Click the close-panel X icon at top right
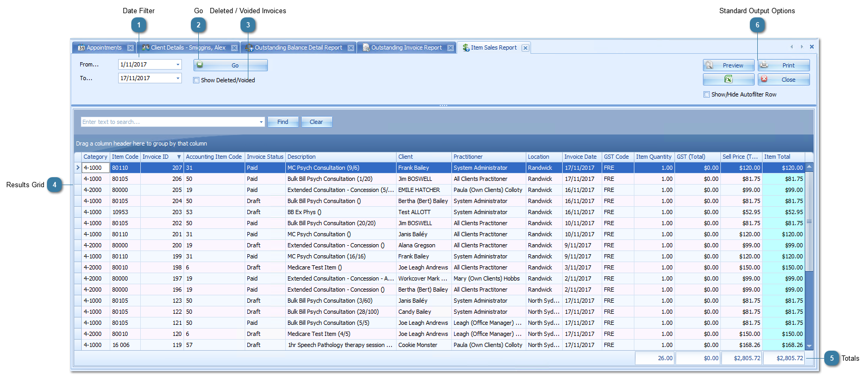The image size is (868, 376). tap(812, 47)
